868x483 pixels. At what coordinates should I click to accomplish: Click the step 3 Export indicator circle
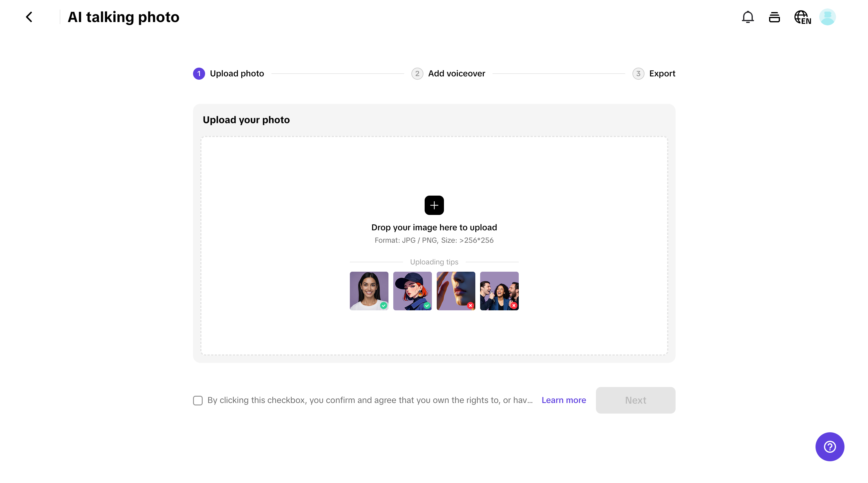(638, 74)
